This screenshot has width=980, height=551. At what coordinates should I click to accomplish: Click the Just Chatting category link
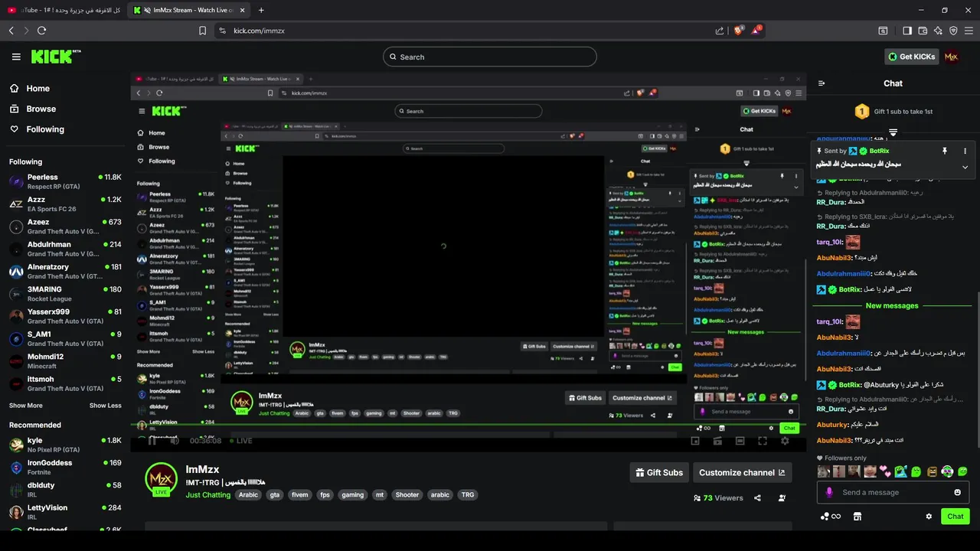(207, 495)
